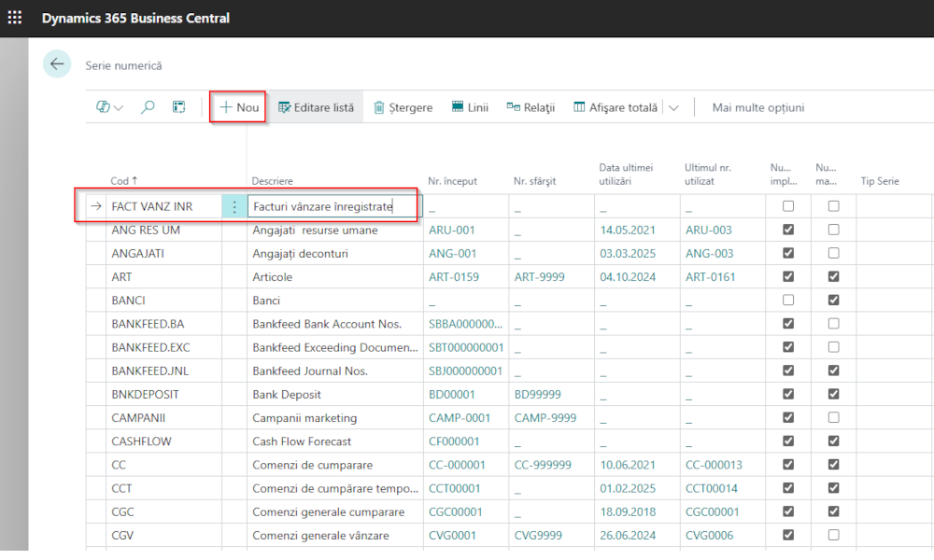Click the Ștergere delete action
Screen dimensions: 934x560
[x=403, y=107]
